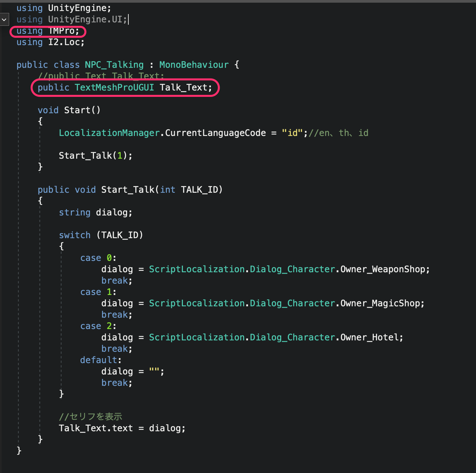Click the switch keyword
Viewport: 476px width, 473px height.
point(75,235)
